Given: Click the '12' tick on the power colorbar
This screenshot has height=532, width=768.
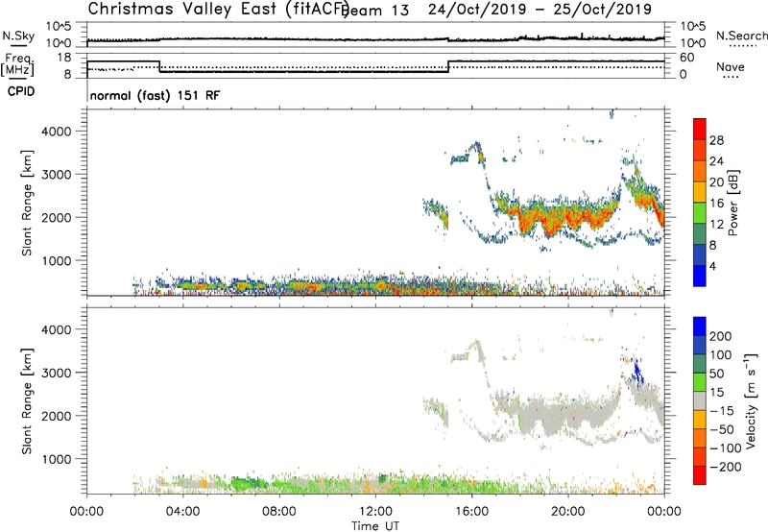Looking at the screenshot, I should (x=716, y=225).
